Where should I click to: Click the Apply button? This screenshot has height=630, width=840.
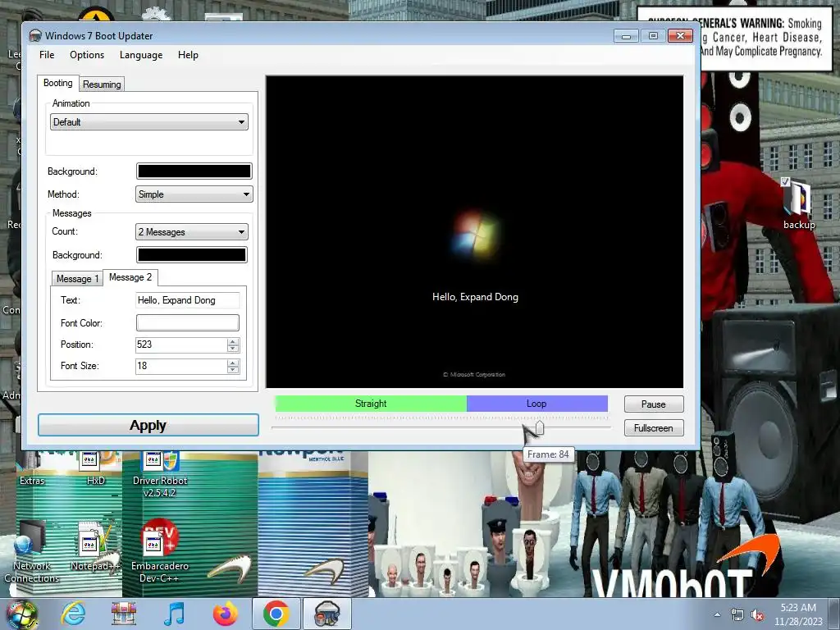[148, 425]
